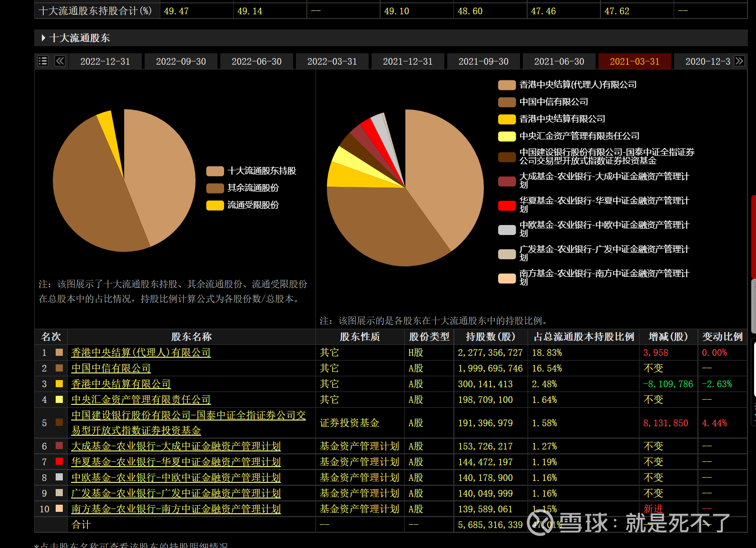Click the 占总流通股本持股比例 column header

(x=584, y=337)
